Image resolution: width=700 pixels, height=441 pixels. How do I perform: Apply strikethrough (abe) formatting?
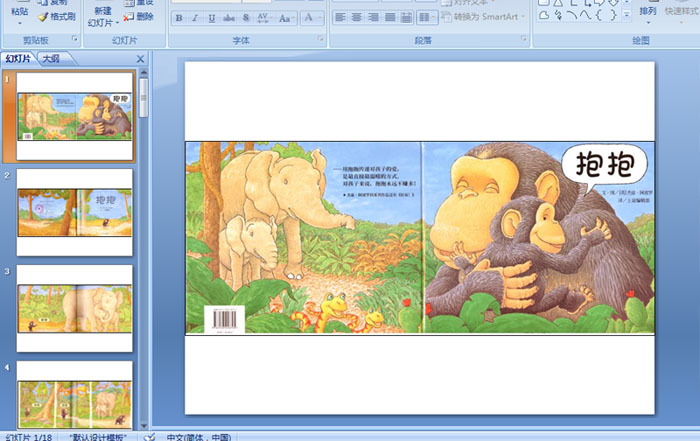229,18
